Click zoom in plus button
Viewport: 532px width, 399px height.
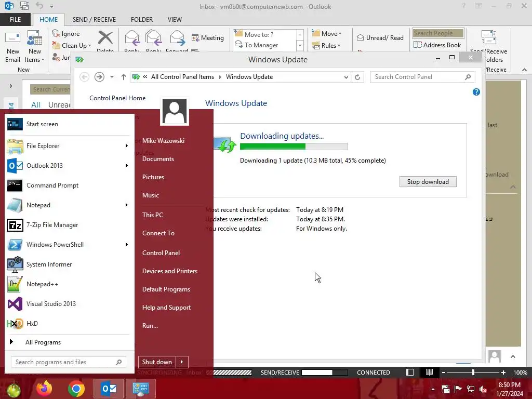pos(503,373)
